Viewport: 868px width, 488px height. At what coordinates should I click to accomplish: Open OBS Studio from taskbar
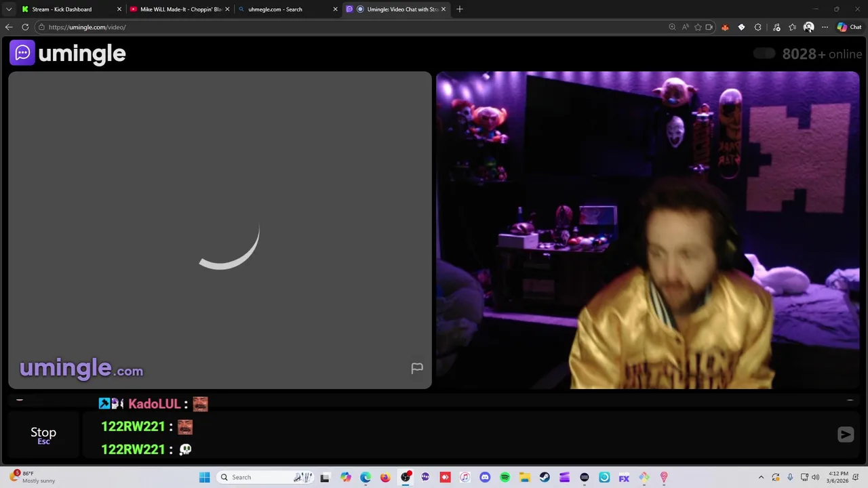pyautogui.click(x=406, y=477)
